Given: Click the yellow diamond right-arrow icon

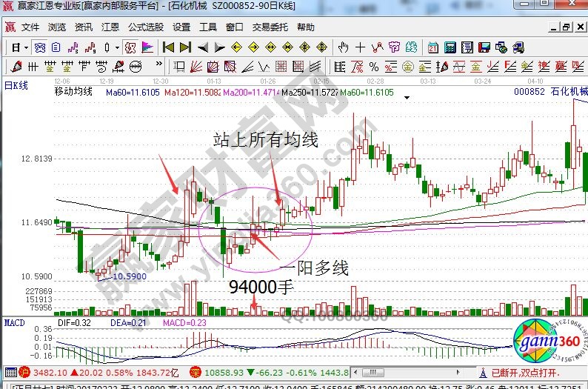Looking at the screenshot, I should click(254, 47).
